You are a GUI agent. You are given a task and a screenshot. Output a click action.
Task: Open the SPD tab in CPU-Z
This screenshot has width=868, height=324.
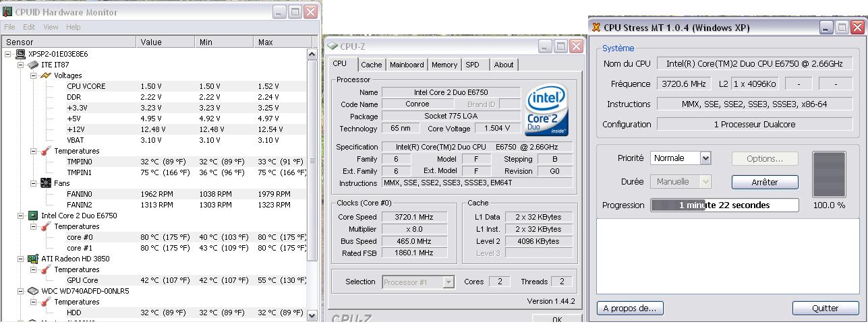[472, 65]
